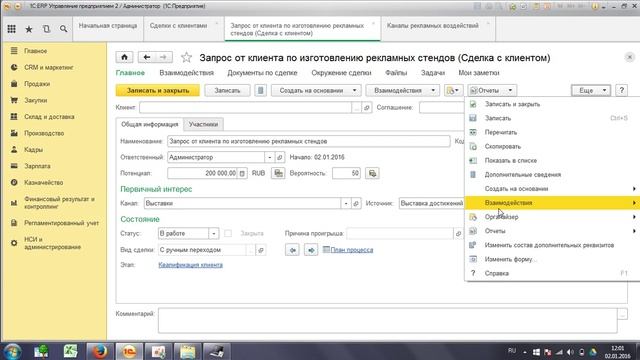Switch to the Участники tab
This screenshot has height=360, width=640.
tap(203, 124)
